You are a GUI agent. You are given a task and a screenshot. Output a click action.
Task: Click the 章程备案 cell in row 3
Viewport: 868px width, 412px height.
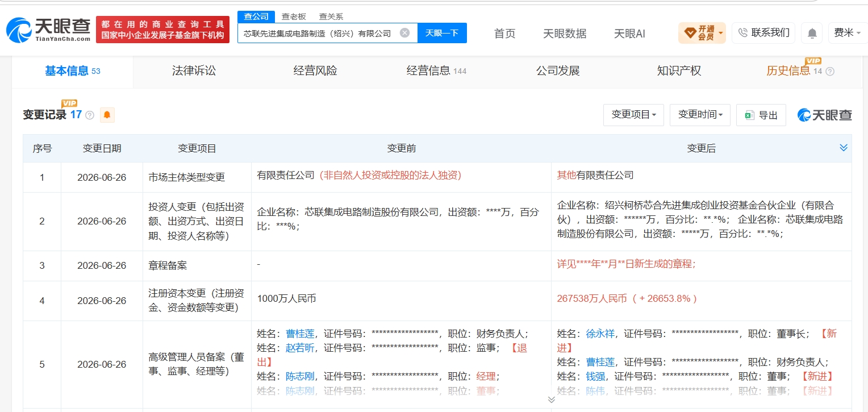pyautogui.click(x=197, y=265)
